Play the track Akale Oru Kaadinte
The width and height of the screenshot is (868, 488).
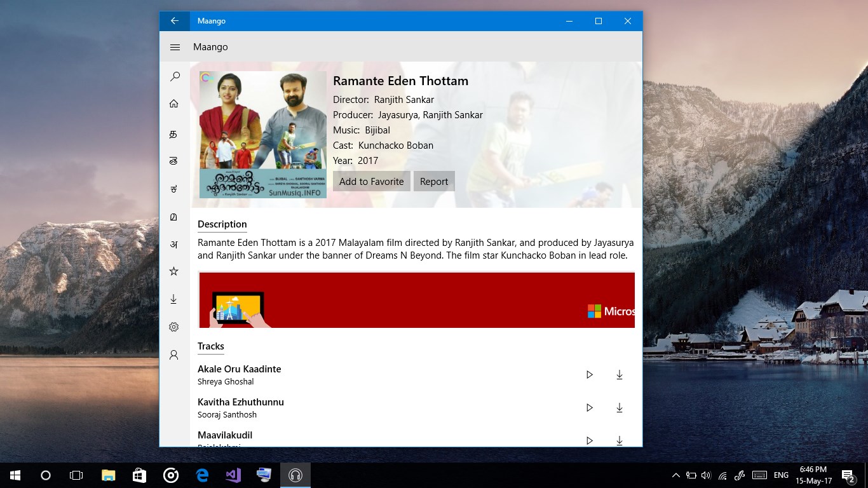tap(590, 375)
